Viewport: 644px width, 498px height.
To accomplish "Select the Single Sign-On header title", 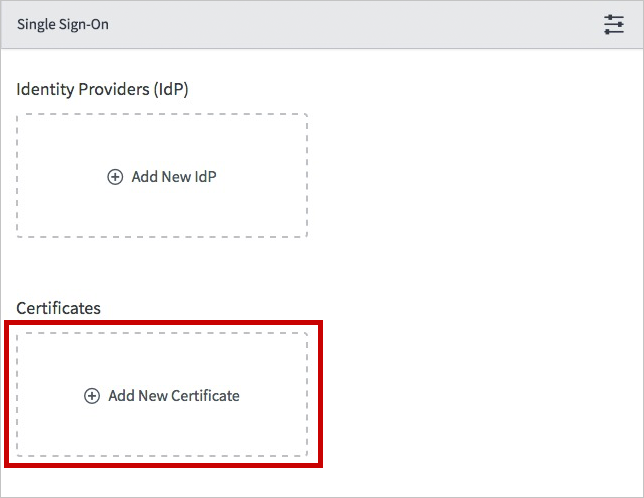I will coord(63,25).
